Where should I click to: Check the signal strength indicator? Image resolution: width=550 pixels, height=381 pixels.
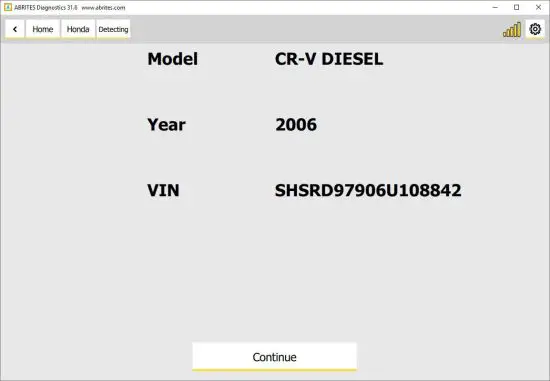click(512, 29)
